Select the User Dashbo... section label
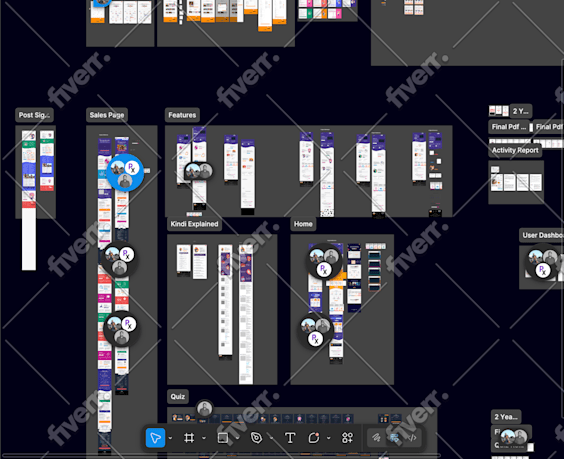The height and width of the screenshot is (459, 564). 542,235
